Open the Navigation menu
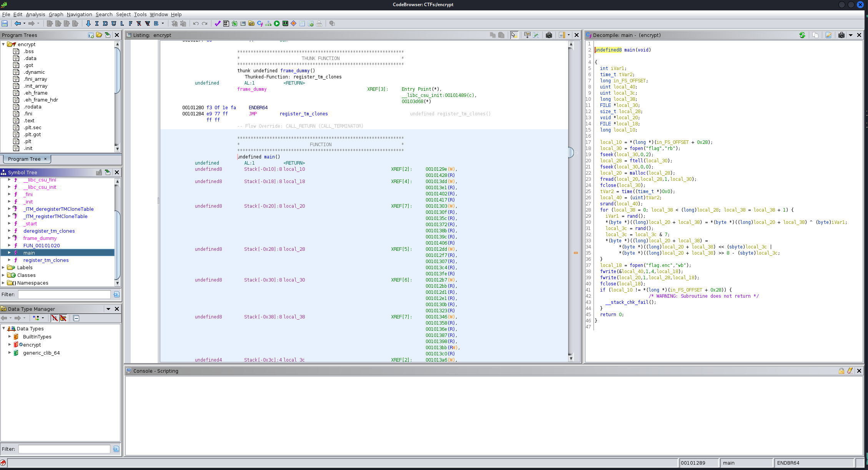The height and width of the screenshot is (470, 868). pos(79,14)
